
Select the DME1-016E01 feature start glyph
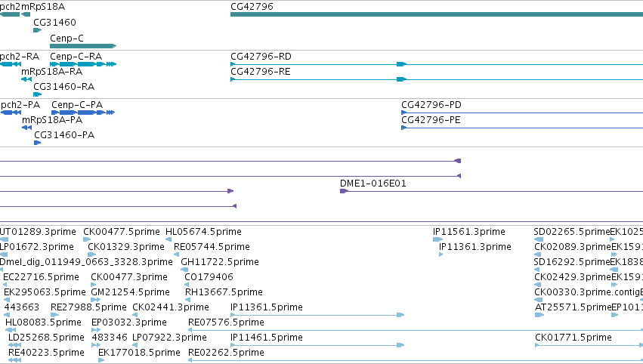(x=344, y=191)
